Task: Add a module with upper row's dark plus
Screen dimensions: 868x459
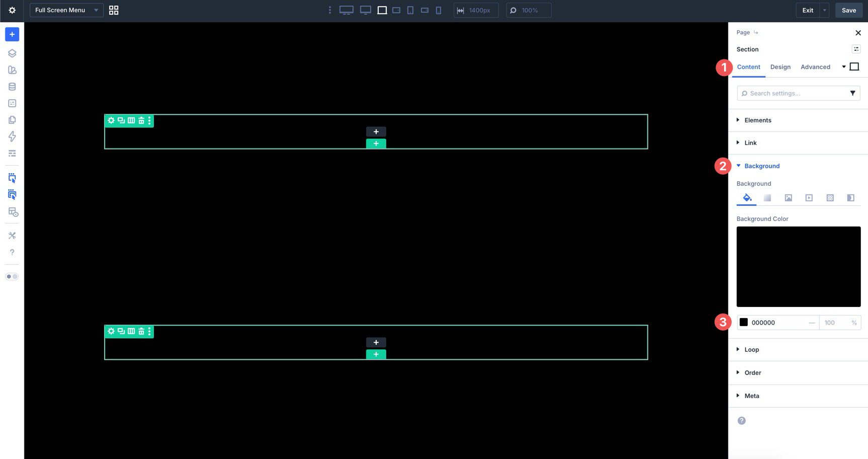Action: tap(376, 131)
